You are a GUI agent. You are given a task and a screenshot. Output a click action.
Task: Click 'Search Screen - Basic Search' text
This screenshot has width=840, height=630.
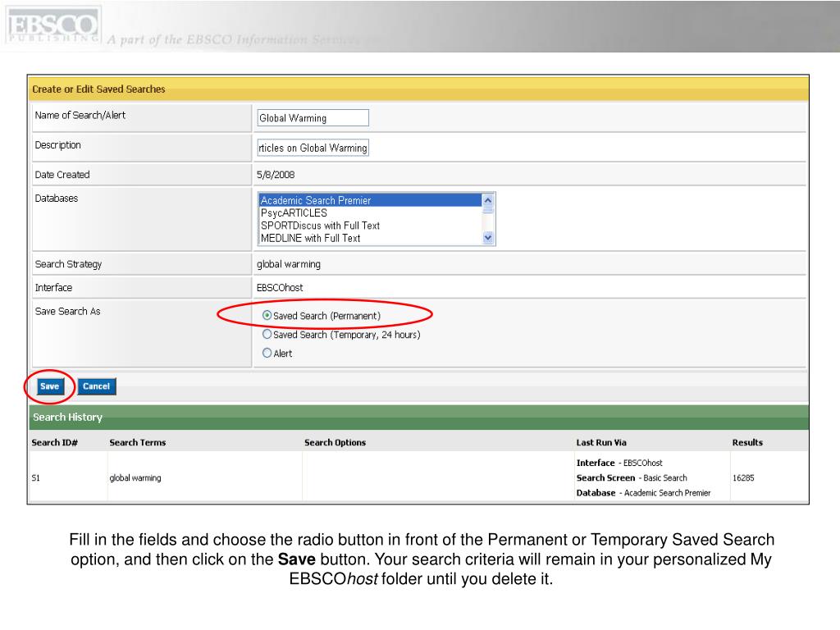[632, 478]
